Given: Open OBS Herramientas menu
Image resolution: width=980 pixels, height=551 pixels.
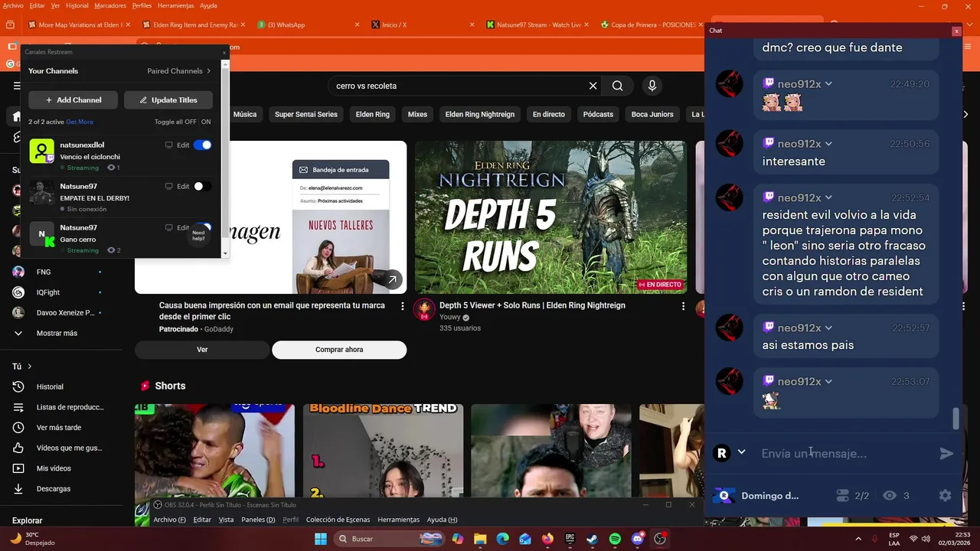Looking at the screenshot, I should pyautogui.click(x=398, y=520).
